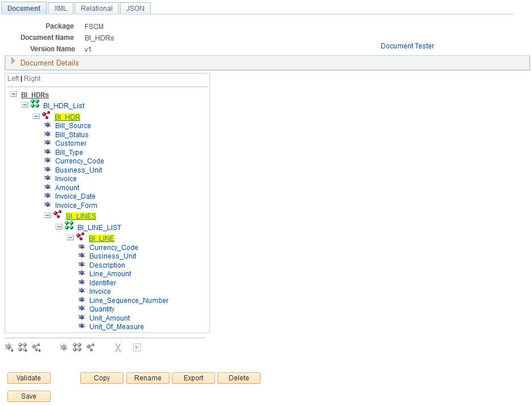Open the JSON tab
This screenshot has width=532, height=406.
pyautogui.click(x=135, y=8)
